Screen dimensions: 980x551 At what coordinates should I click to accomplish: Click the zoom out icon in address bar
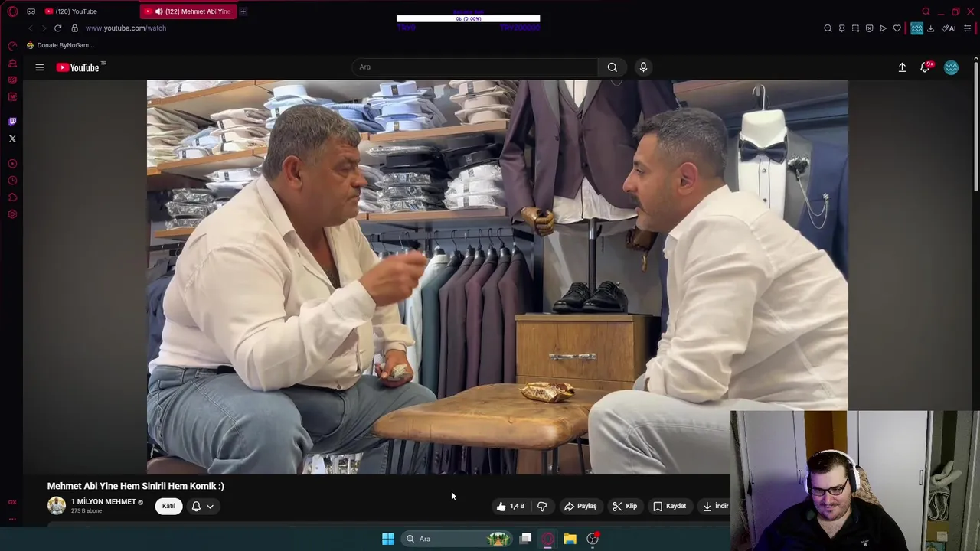[828, 28]
